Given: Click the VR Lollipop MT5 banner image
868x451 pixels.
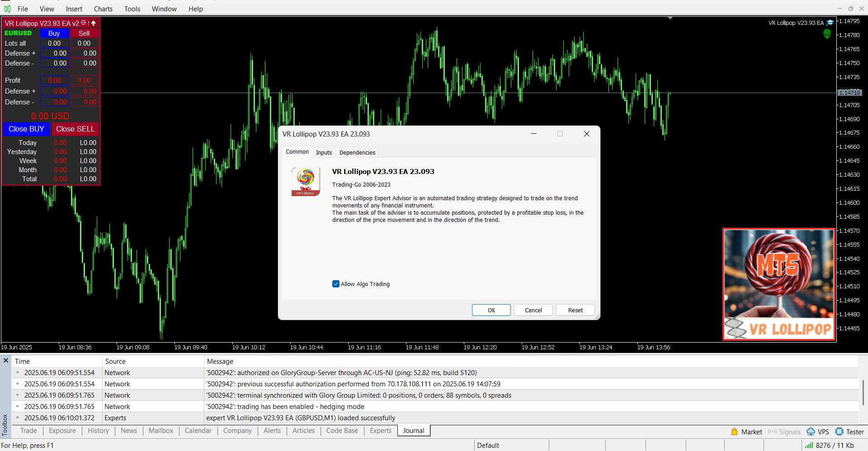Looking at the screenshot, I should pyautogui.click(x=778, y=284).
